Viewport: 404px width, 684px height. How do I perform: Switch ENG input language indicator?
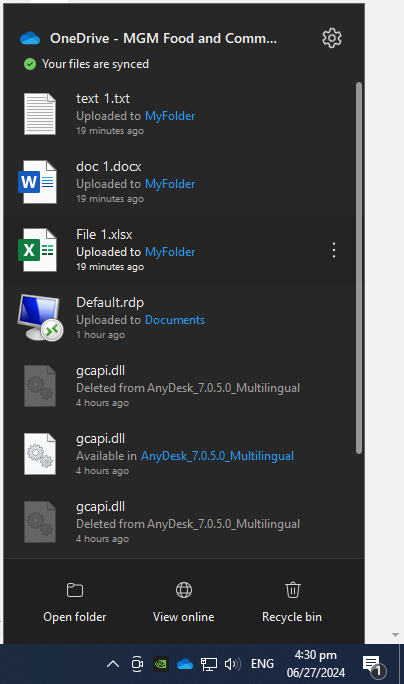(x=262, y=664)
